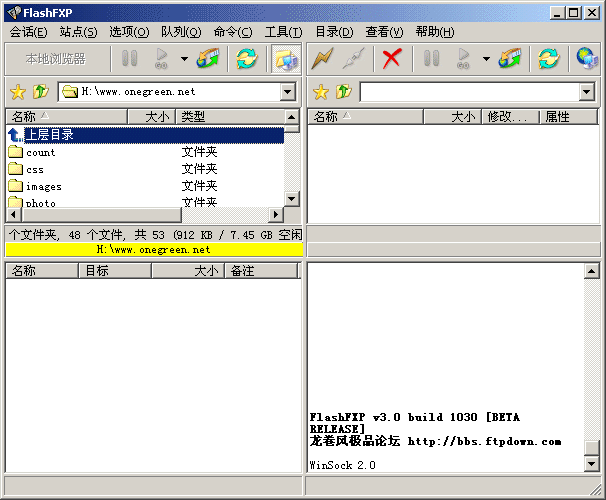
Task: Sort remote list by 修改 column
Action: click(511, 116)
